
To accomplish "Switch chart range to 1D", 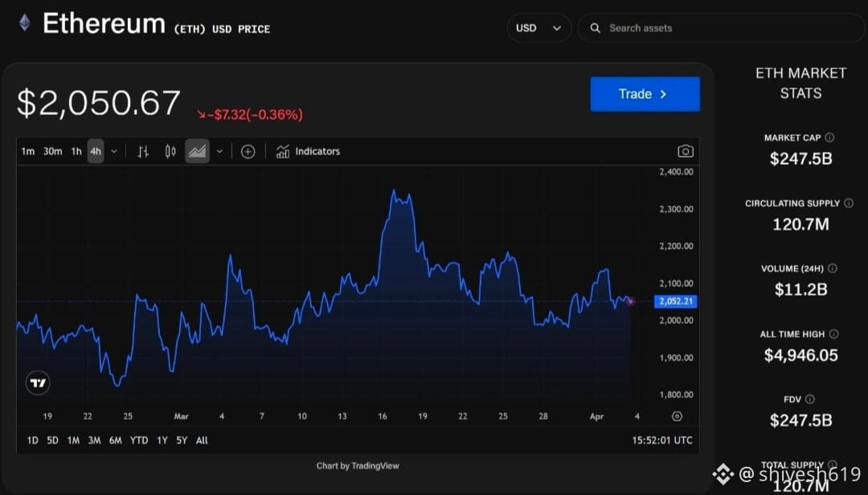I will (x=33, y=440).
